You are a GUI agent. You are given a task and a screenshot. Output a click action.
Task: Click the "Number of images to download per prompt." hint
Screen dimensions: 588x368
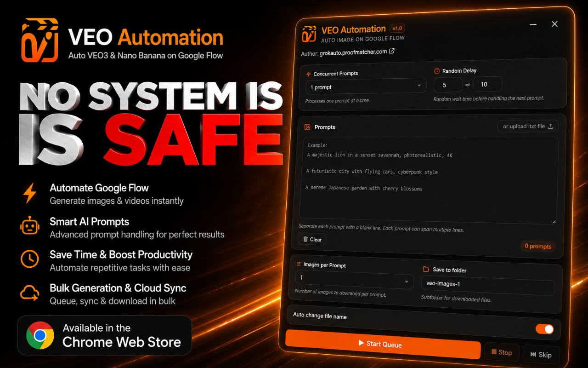coord(340,293)
